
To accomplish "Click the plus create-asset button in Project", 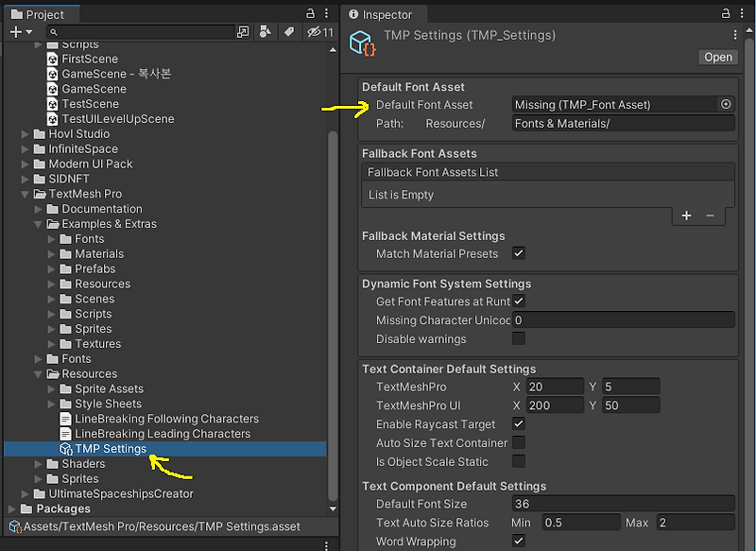I will [15, 32].
